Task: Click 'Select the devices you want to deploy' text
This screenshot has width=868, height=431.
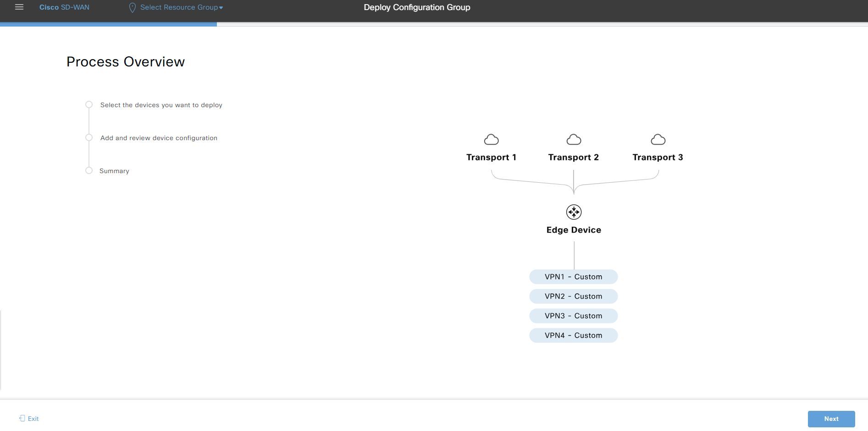Action: click(x=161, y=105)
